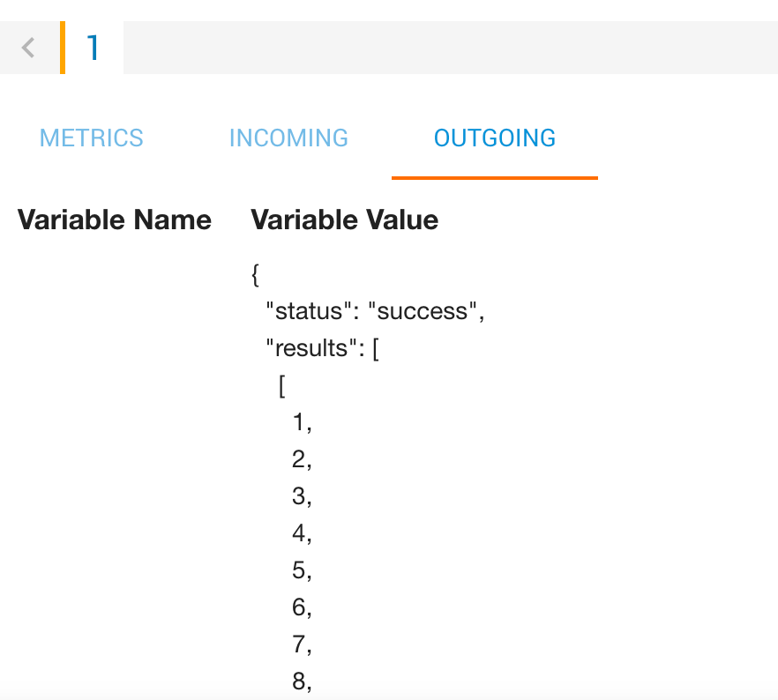
Task: Click the array value 8 line
Action: (302, 681)
